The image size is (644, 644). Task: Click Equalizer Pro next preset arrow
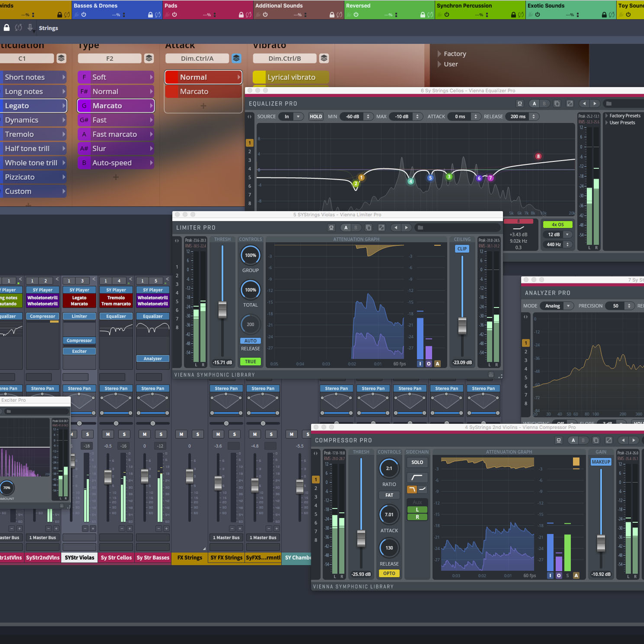click(595, 103)
